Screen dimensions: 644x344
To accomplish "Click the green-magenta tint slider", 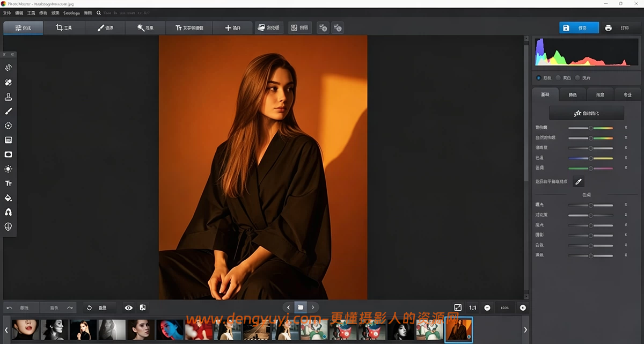I will coord(590,169).
